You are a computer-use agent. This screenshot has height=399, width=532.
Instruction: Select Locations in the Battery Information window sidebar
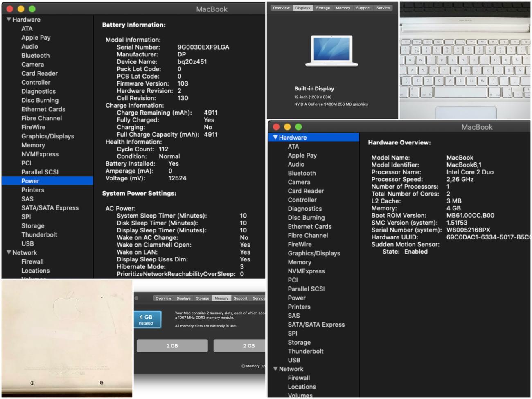pyautogui.click(x=36, y=271)
